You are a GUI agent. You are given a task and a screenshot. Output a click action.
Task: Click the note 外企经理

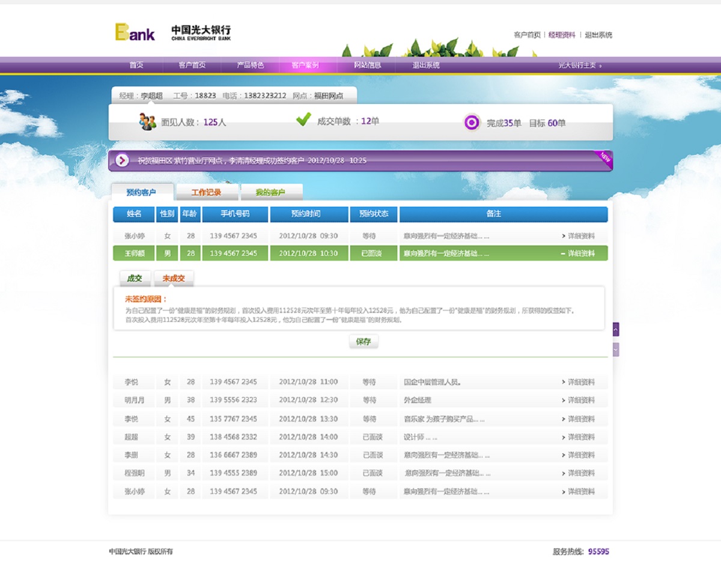418,400
